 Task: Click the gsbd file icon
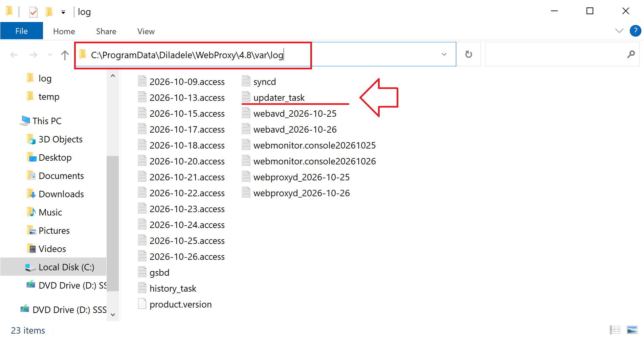coord(142,272)
